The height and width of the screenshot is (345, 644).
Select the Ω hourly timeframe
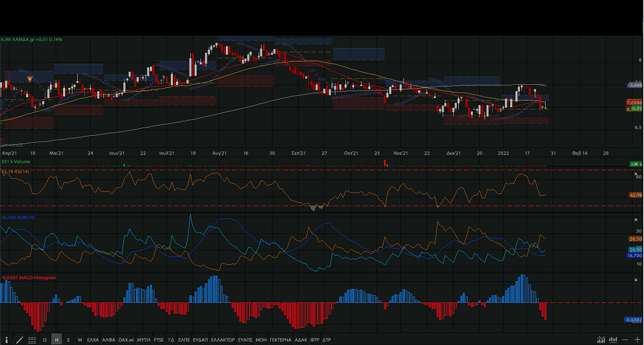[45, 340]
